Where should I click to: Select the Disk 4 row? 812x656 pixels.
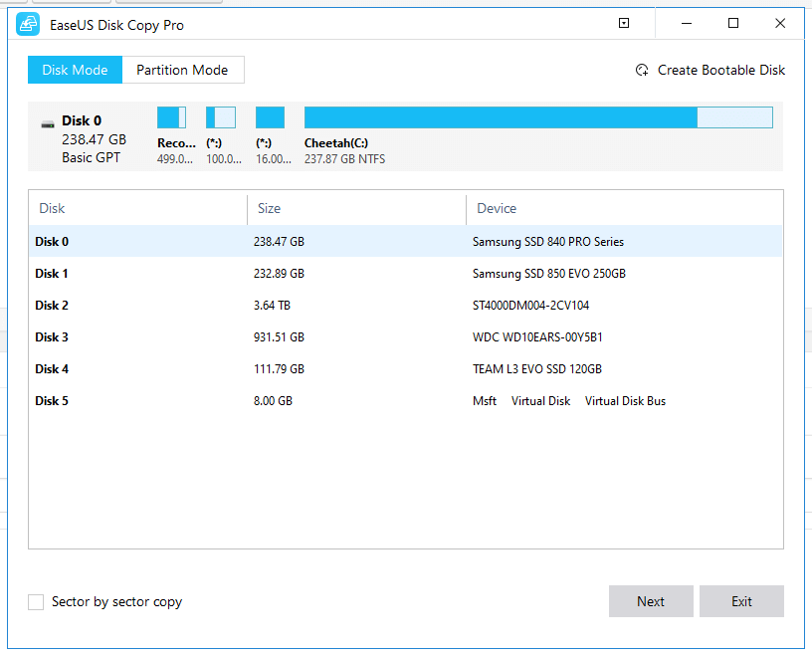coord(405,369)
